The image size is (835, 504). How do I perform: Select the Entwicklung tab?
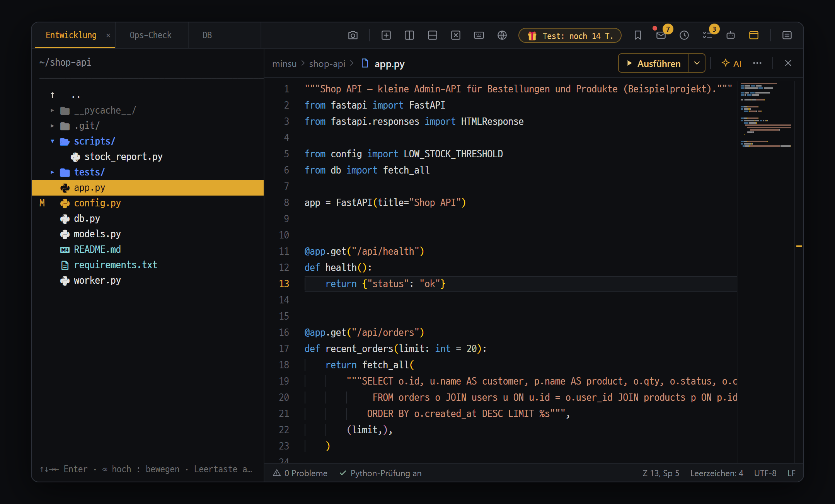click(71, 35)
